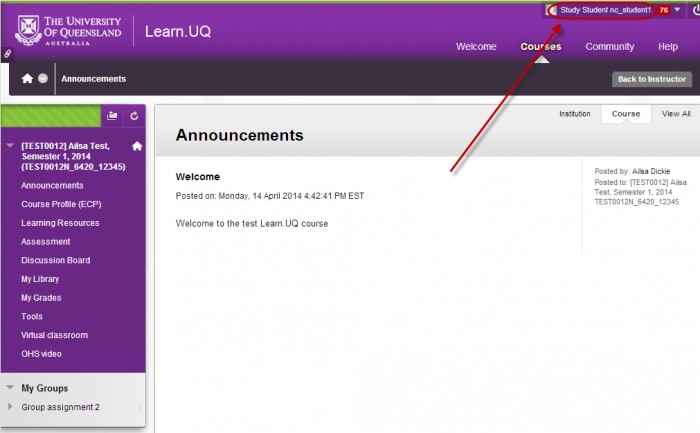Screen dimensions: 700x433
Task: Click the link icon at the left page edge
Action: click(x=7, y=54)
